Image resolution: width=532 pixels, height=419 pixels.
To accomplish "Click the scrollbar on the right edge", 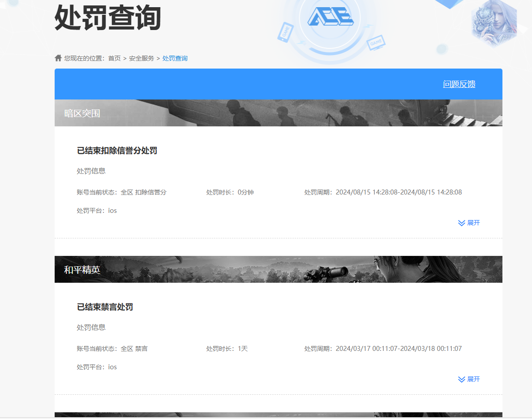I will [530, 179].
